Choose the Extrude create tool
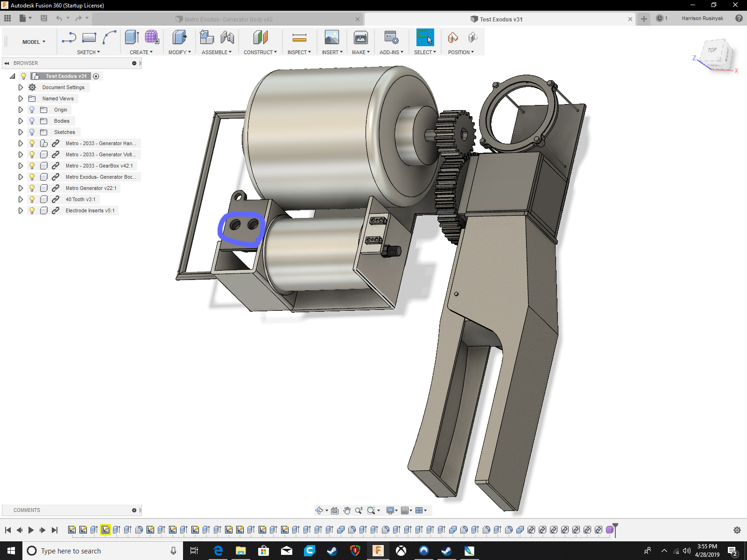 click(x=132, y=37)
